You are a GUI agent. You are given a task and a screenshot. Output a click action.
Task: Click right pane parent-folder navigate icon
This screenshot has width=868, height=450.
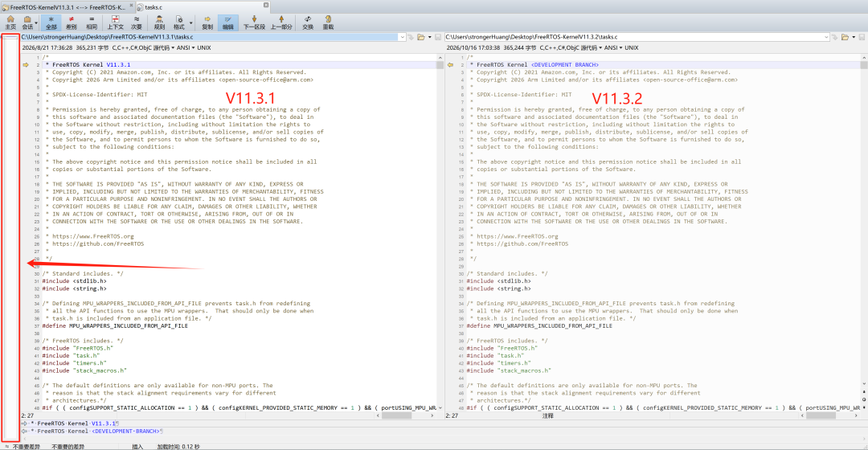[835, 37]
